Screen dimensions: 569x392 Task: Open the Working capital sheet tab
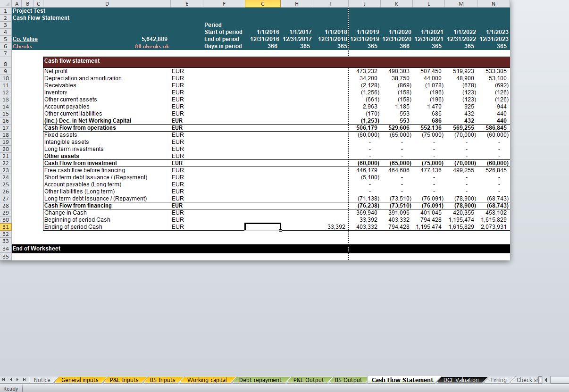tap(207, 380)
